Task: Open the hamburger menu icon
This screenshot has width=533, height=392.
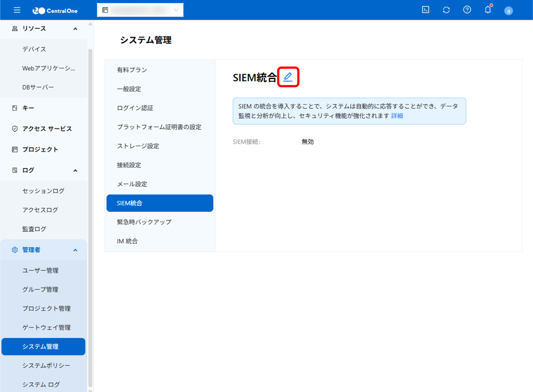Action: click(17, 10)
